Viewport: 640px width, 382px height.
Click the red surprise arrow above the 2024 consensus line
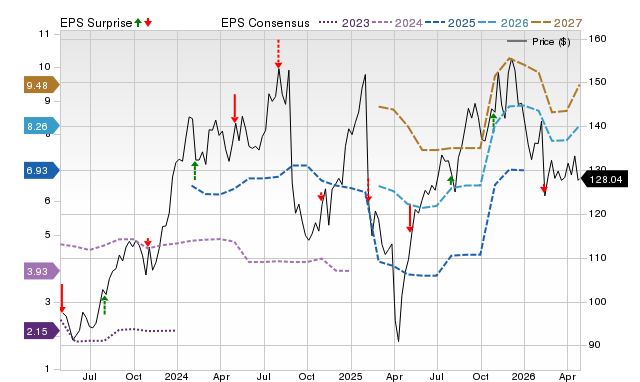coord(148,242)
